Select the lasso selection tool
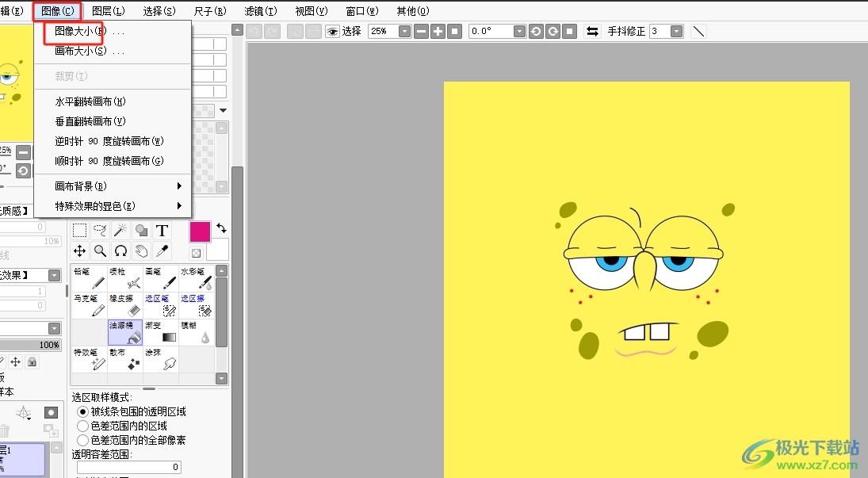Viewport: 868px width, 478px height. tap(100, 231)
